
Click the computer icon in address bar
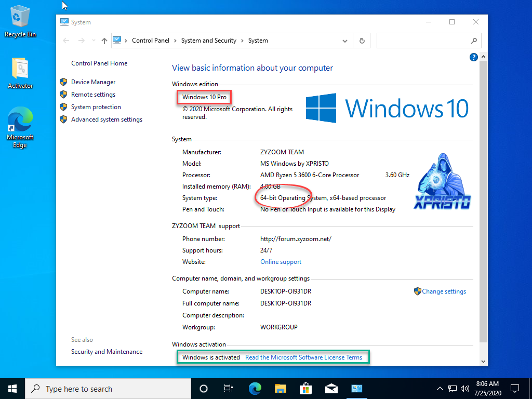[x=117, y=41]
